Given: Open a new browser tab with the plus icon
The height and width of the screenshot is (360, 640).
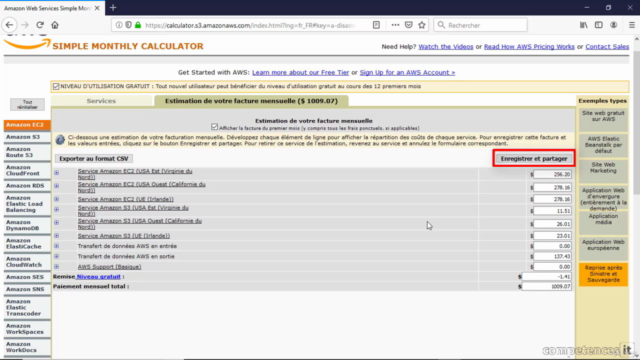Looking at the screenshot, I should click(x=113, y=7).
